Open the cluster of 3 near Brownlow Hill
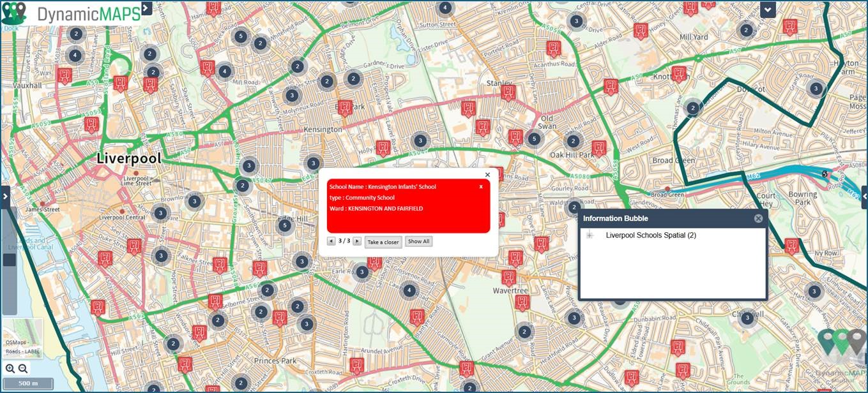Image resolution: width=868 pixels, height=393 pixels. pyautogui.click(x=194, y=202)
